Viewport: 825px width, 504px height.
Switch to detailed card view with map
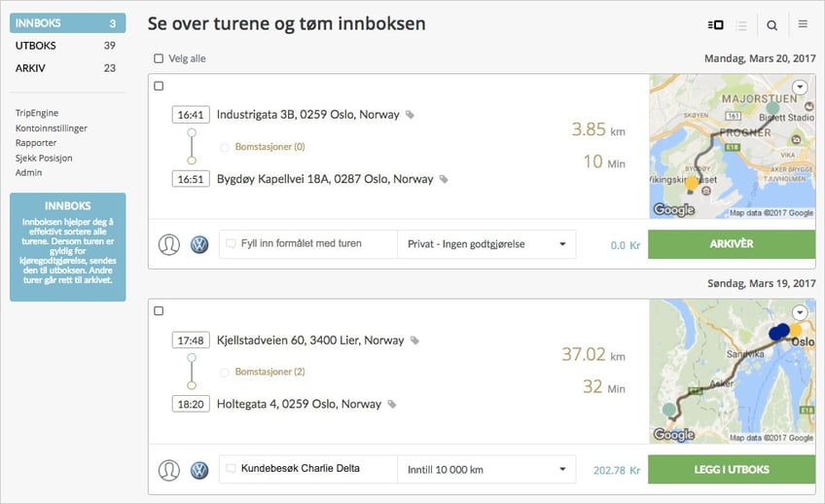coord(716,25)
